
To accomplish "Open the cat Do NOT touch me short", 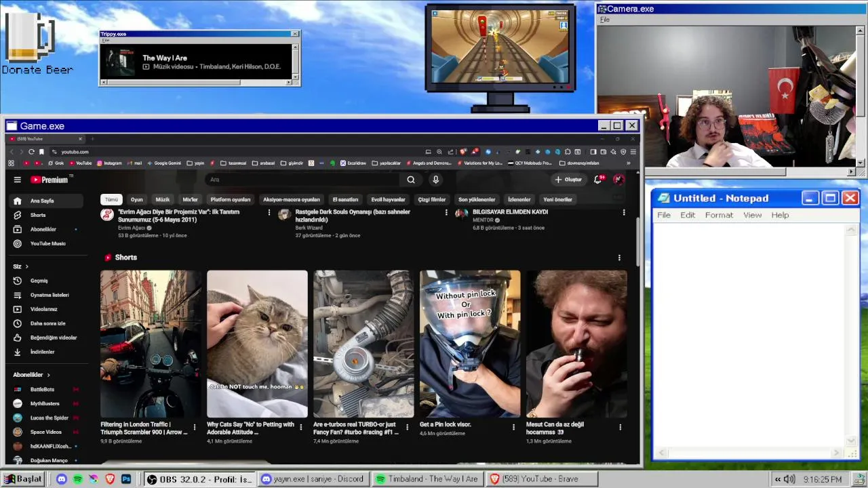I will 257,344.
